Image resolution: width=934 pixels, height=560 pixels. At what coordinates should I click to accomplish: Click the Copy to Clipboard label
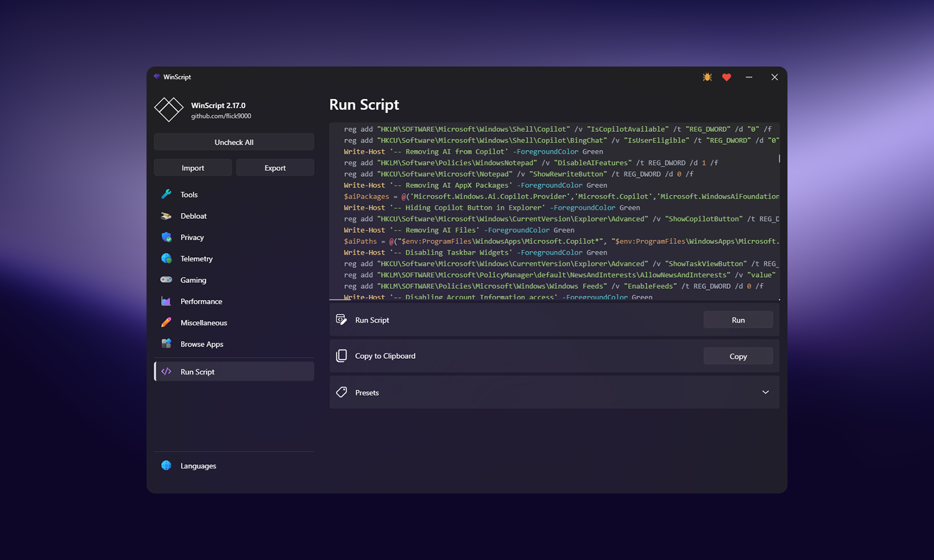pos(385,356)
